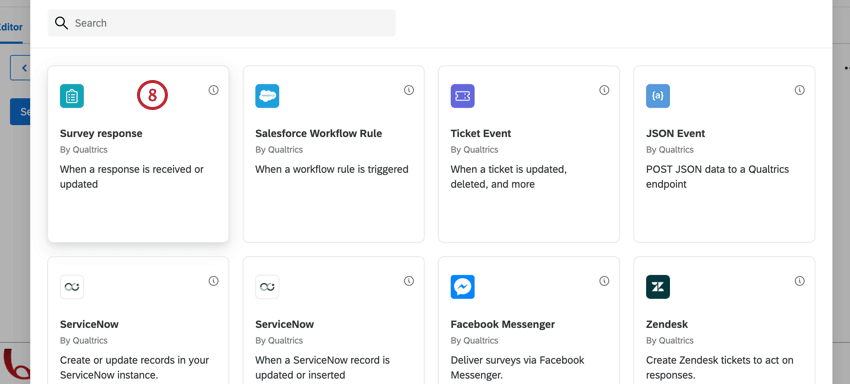850x384 pixels.
Task: Click the Zendesk logo icon
Action: point(658,287)
